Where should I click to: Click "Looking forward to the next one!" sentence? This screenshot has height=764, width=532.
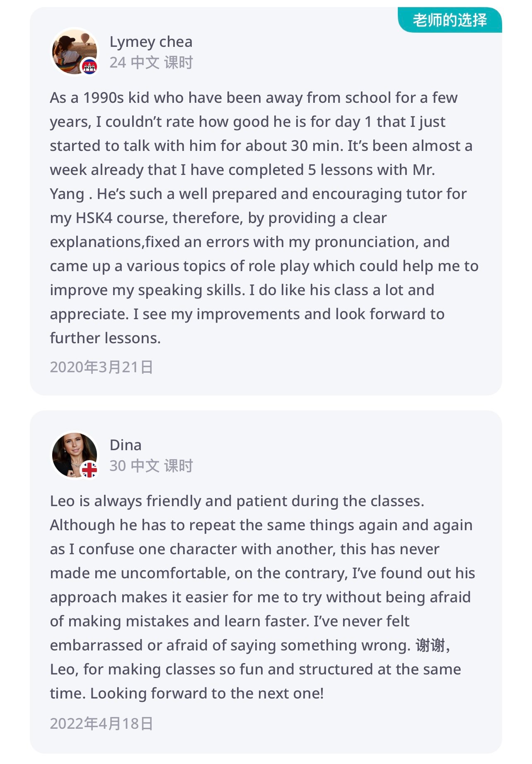point(207,693)
